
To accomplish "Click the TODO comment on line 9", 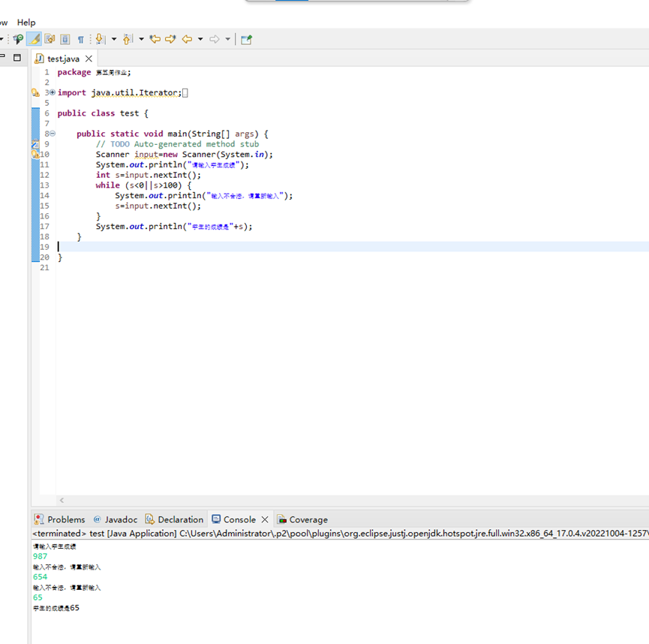I will click(177, 144).
